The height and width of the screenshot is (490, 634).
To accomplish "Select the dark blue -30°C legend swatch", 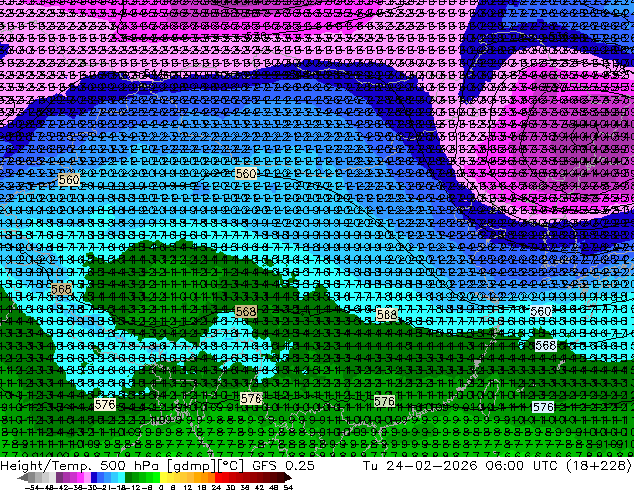I will (94, 478).
